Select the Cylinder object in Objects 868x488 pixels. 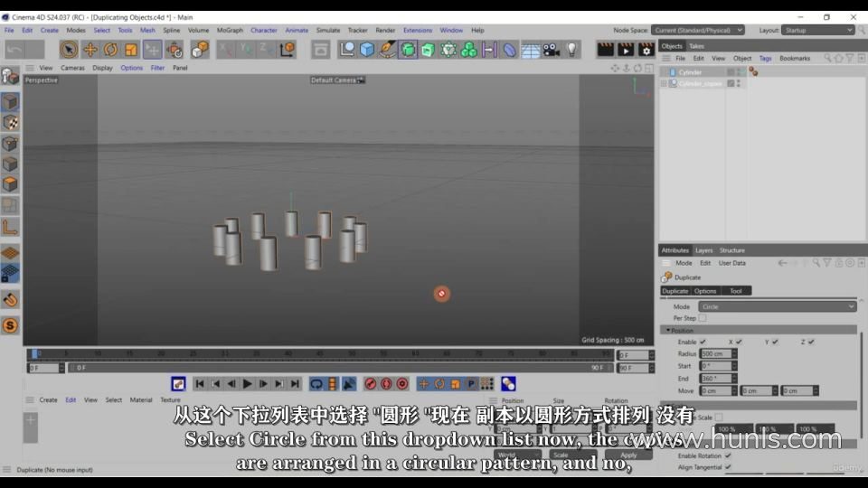coord(690,72)
